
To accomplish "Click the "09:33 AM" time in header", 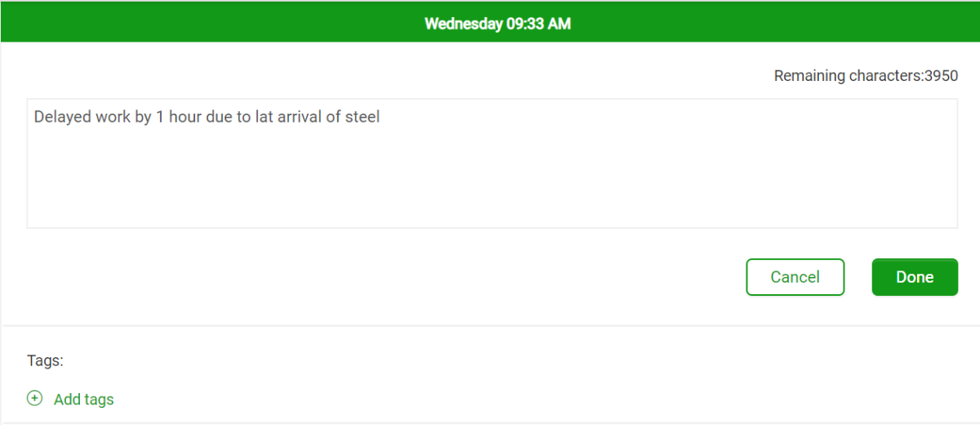I will pyautogui.click(x=537, y=24).
